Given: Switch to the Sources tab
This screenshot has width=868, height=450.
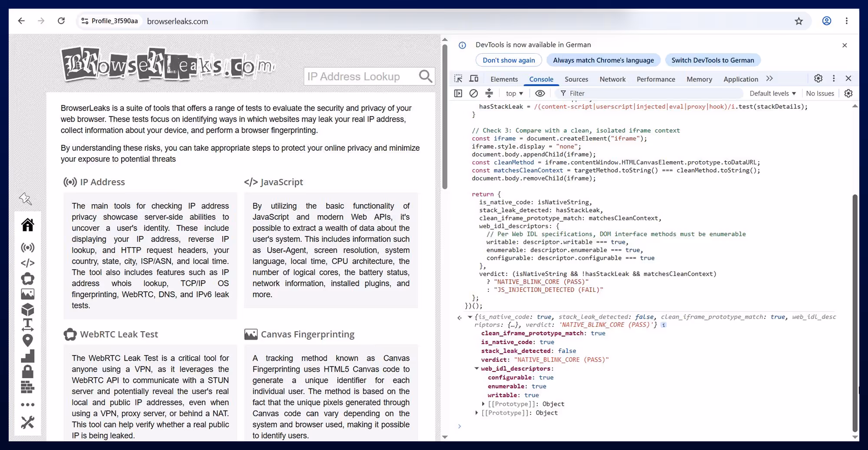Looking at the screenshot, I should [x=576, y=79].
